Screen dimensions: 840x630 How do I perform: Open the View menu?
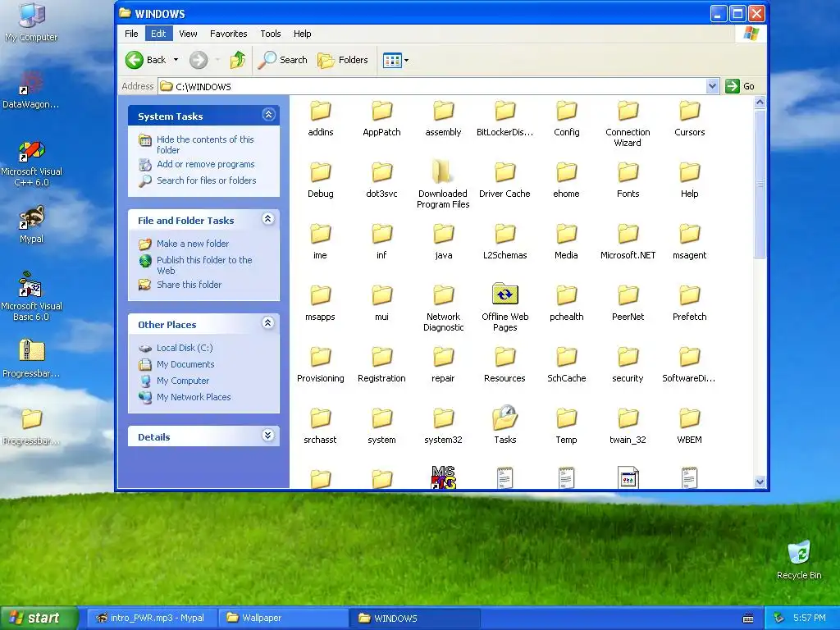click(x=188, y=34)
